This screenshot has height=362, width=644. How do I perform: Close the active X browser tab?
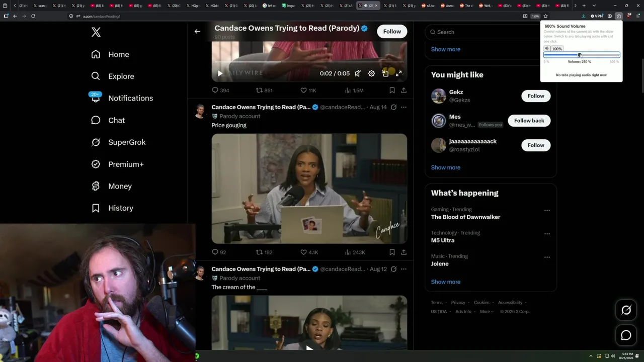coord(376,6)
